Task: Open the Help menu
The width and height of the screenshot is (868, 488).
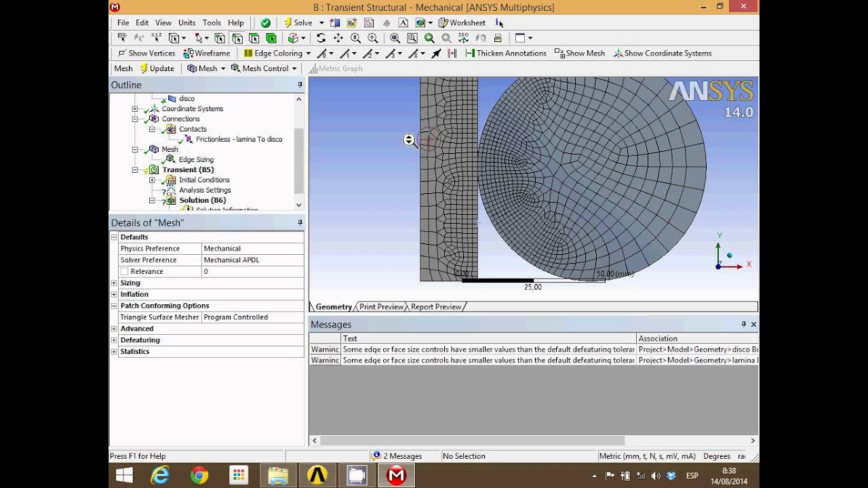Action: pos(236,22)
